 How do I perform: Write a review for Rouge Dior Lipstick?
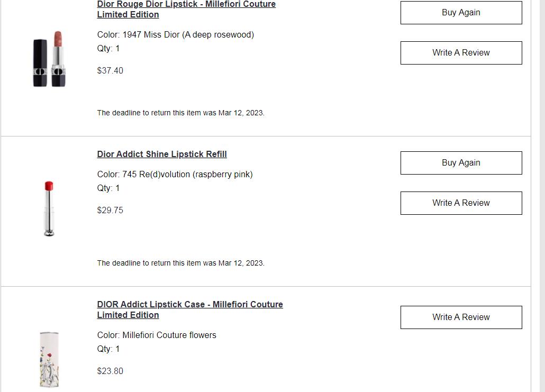pyautogui.click(x=461, y=53)
